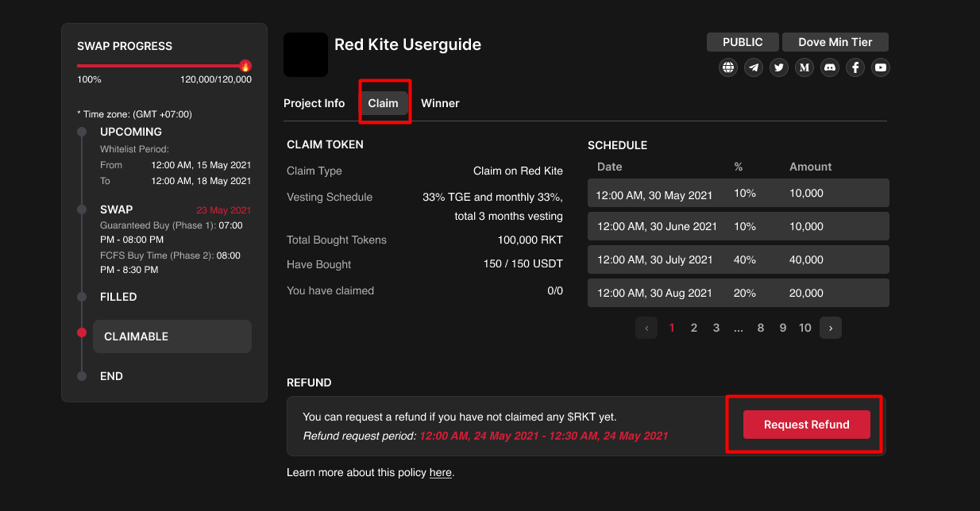Click the '120,000/120,000' progress value
The image size is (980, 511).
coord(216,79)
